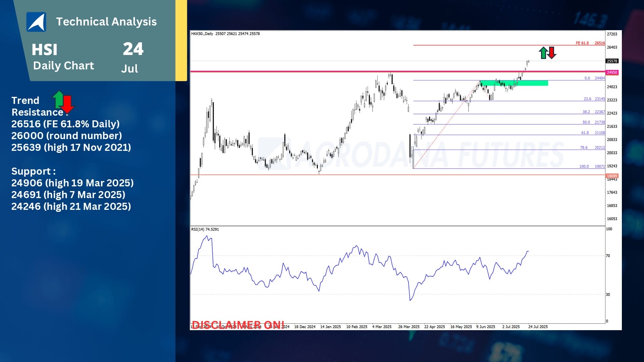Click the FE 61.8 26516 label
Viewport: 644px width, 362px height.
590,43
